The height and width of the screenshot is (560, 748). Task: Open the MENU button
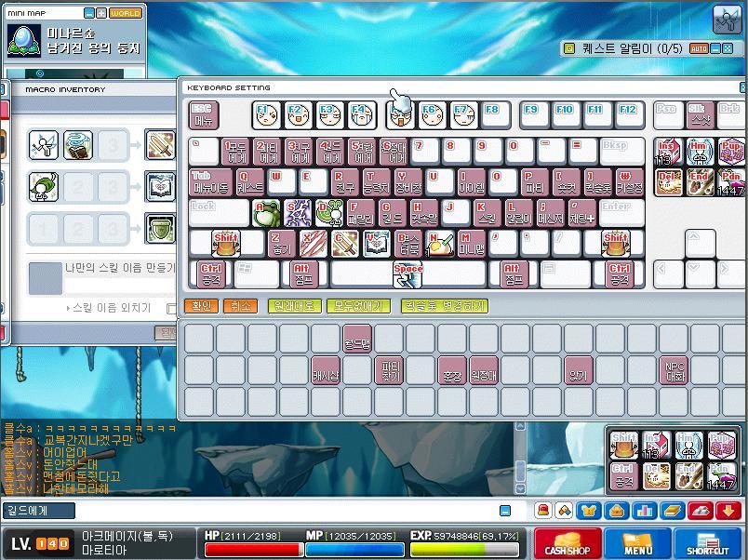click(x=638, y=544)
